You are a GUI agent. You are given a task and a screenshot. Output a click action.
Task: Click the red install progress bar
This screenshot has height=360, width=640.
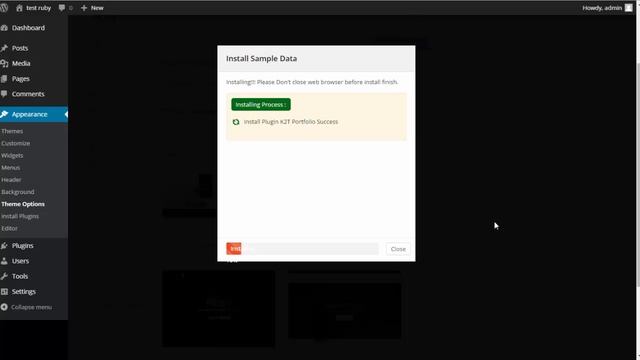234,249
